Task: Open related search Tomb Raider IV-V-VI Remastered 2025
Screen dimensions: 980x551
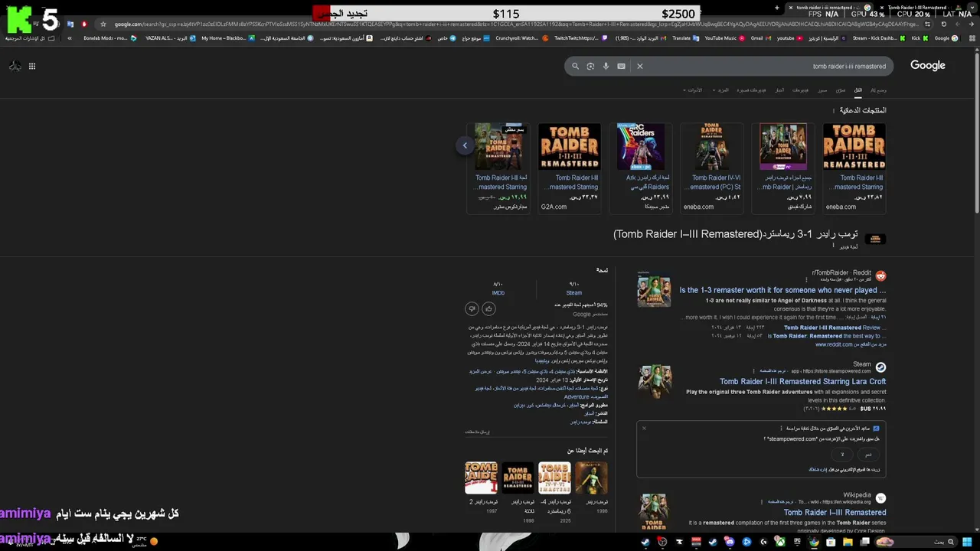Action: pos(554,491)
